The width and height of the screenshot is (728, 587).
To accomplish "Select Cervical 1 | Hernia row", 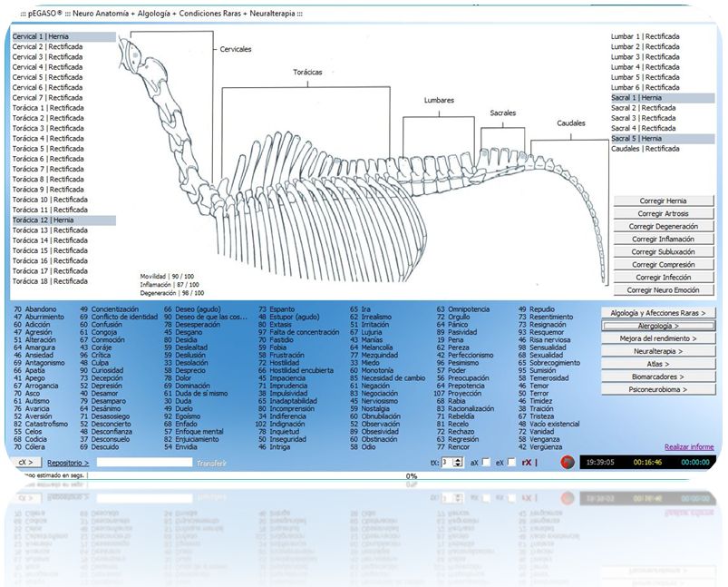I will [x=63, y=36].
